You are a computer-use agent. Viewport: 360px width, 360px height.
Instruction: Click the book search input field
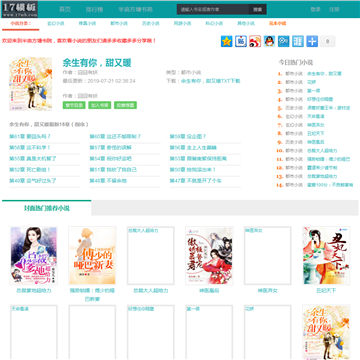(213, 9)
